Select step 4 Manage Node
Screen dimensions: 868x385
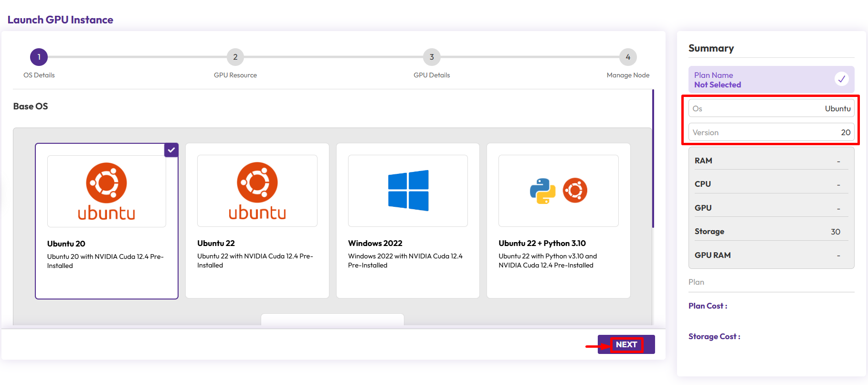(x=628, y=57)
